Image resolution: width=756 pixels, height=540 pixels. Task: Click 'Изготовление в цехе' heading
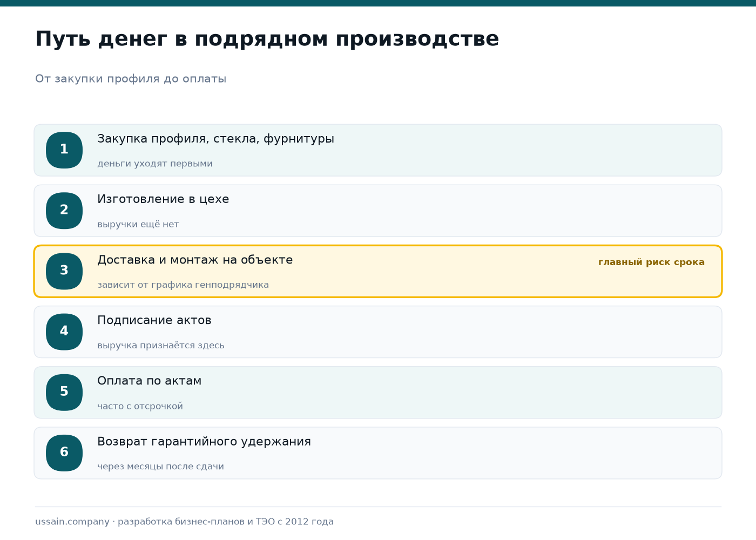tap(163, 199)
